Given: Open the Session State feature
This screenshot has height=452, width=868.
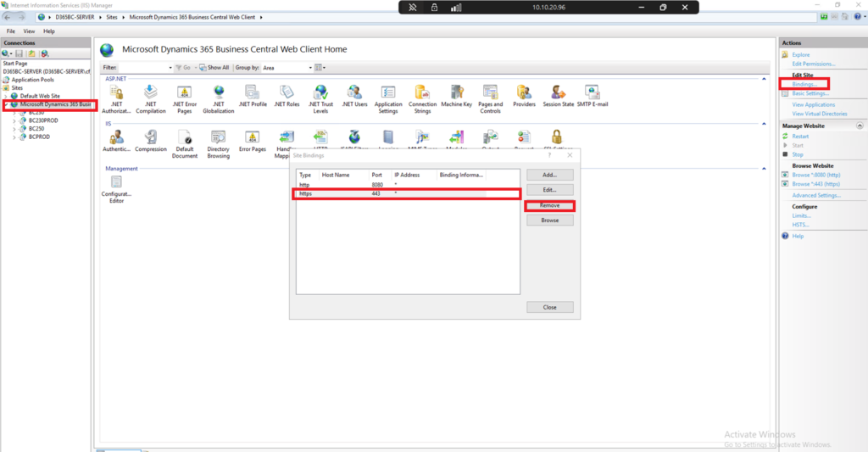Looking at the screenshot, I should click(558, 96).
